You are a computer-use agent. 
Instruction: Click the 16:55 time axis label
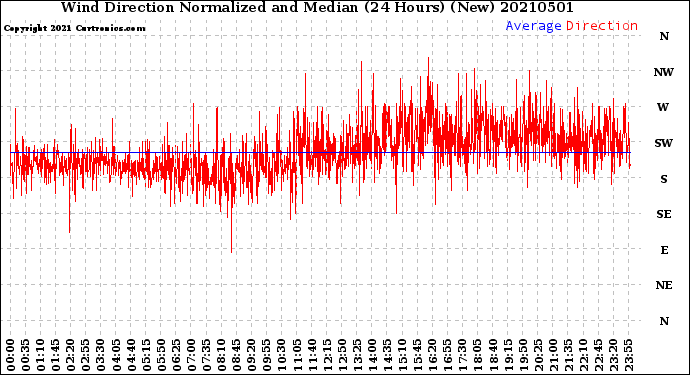click(x=447, y=355)
